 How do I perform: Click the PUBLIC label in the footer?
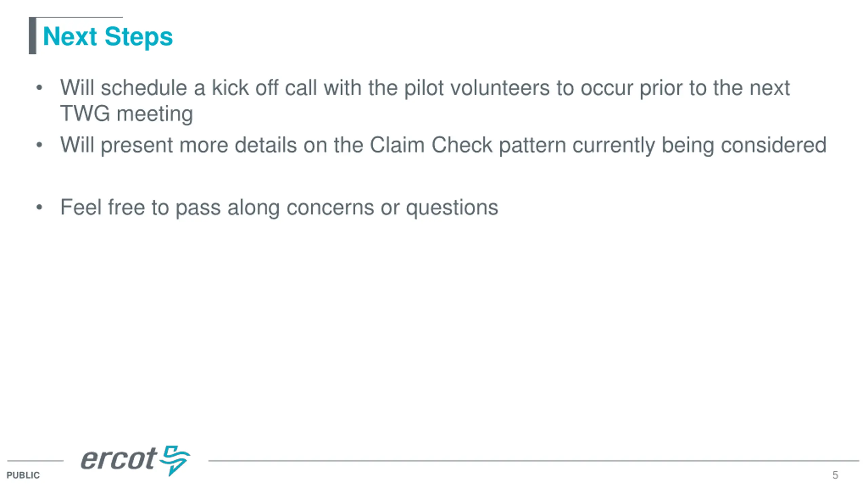[23, 475]
